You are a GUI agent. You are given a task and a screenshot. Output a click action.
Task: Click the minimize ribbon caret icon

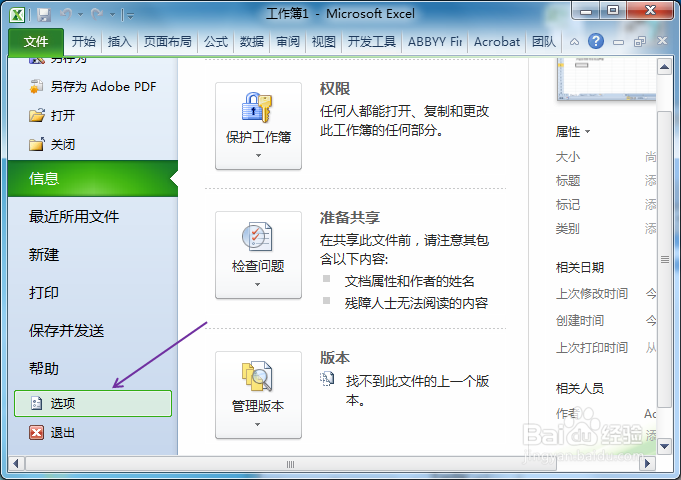tap(574, 42)
